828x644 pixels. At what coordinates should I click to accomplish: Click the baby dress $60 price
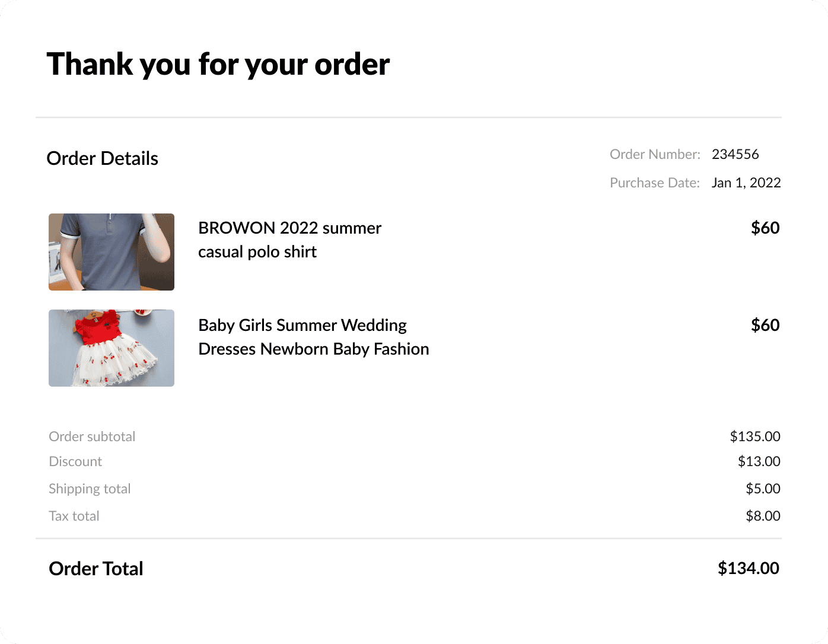(765, 325)
